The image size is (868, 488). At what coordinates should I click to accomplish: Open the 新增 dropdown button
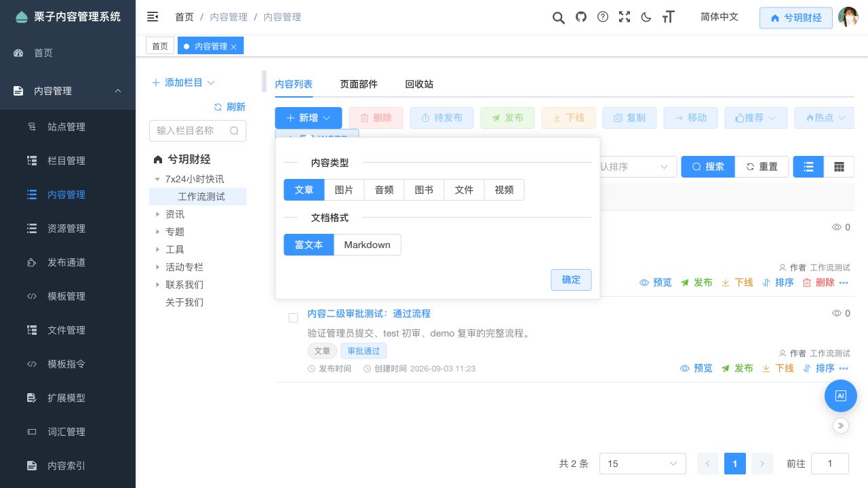coord(309,118)
